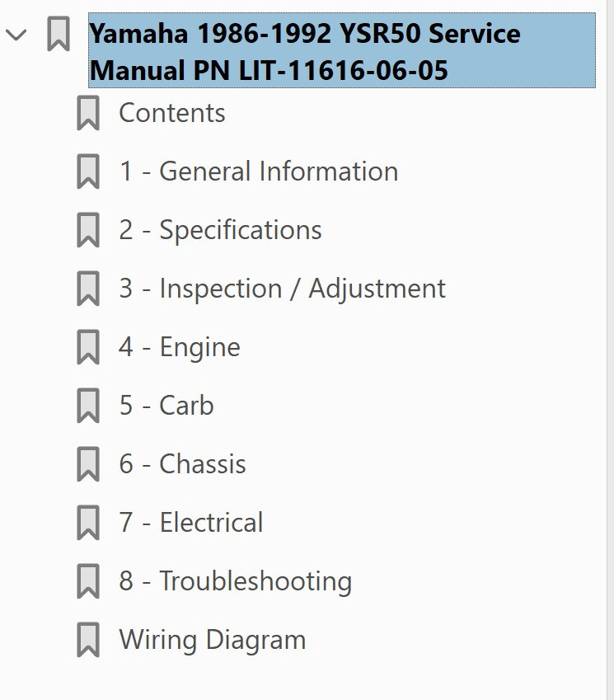Open the 2 - Specifications section

(220, 230)
